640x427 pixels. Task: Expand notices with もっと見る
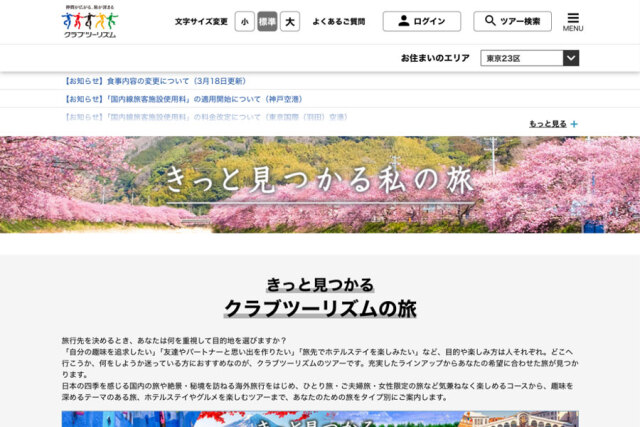tap(548, 124)
